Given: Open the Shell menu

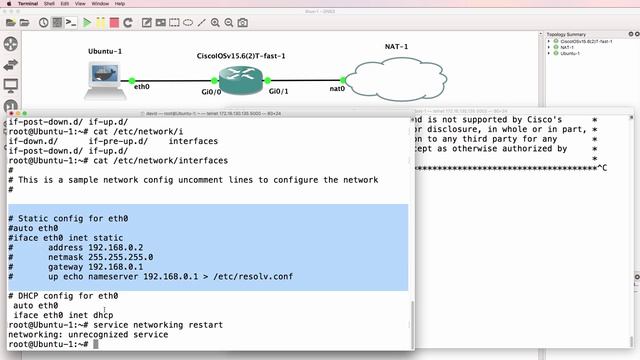Looking at the screenshot, I should pos(49,4).
